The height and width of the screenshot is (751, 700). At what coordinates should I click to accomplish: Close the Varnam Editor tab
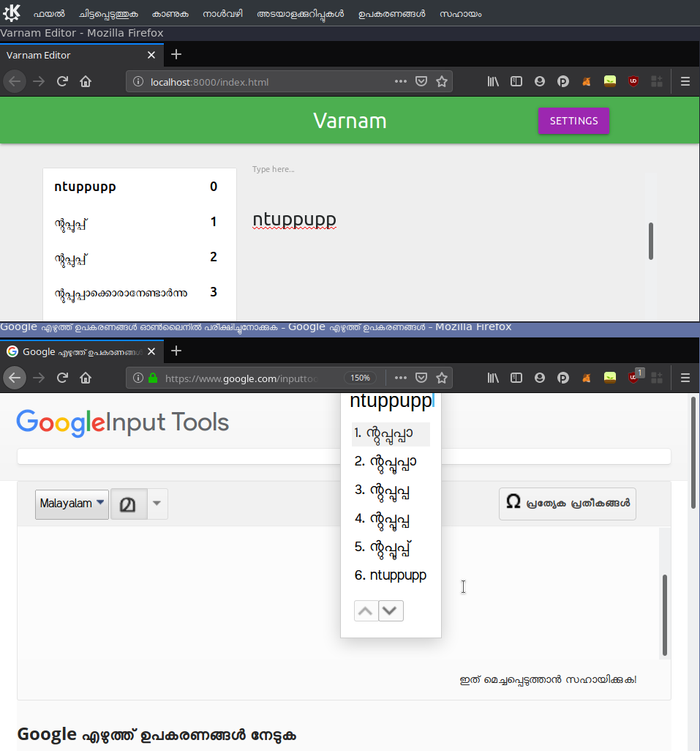[151, 55]
